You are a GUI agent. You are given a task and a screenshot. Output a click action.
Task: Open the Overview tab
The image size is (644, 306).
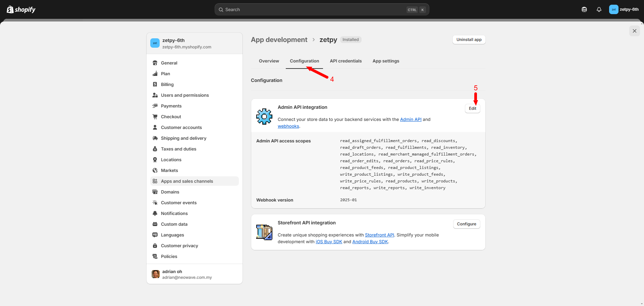tap(269, 61)
